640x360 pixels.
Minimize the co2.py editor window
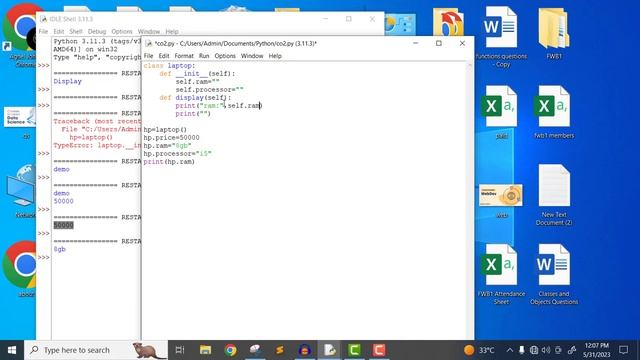416,43
